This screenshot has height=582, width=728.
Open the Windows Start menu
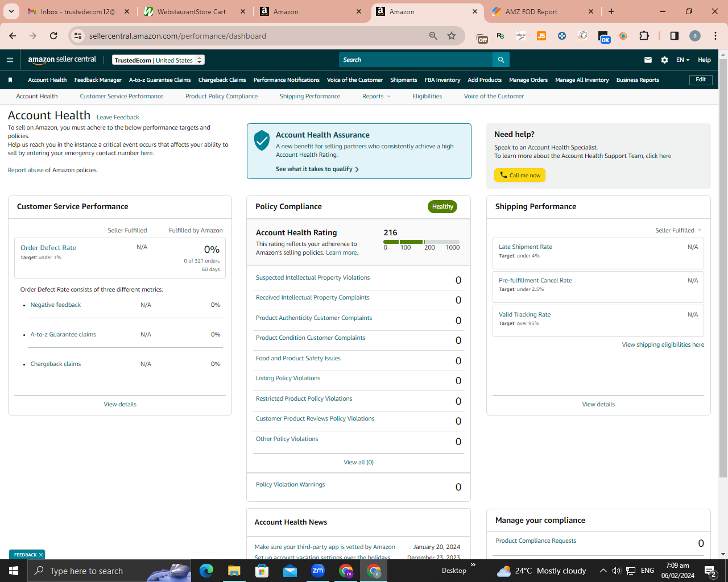click(x=14, y=571)
